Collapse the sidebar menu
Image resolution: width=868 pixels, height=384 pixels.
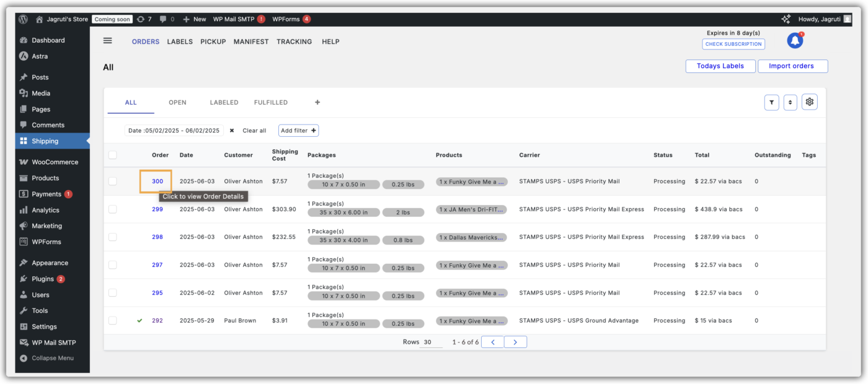pyautogui.click(x=52, y=358)
